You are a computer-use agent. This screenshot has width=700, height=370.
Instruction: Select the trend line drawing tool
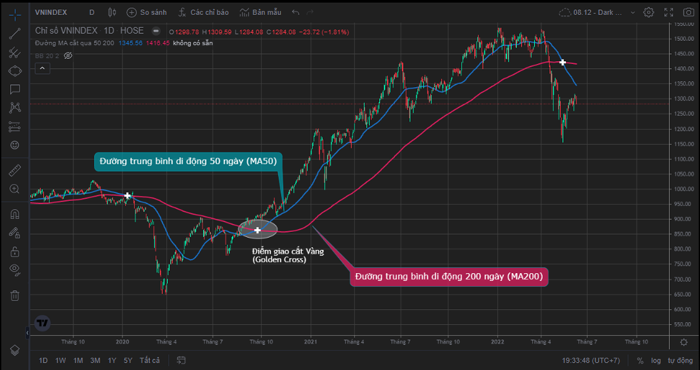(x=15, y=33)
